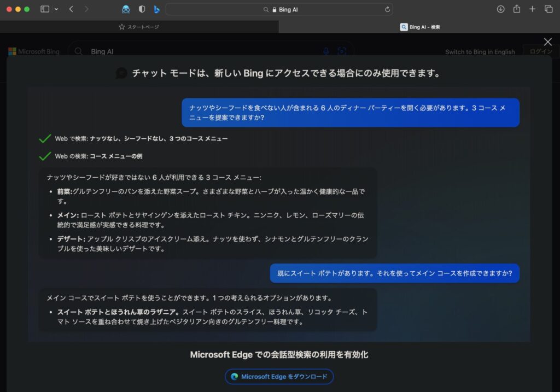Screen dimensions: 560x392
Task: Click the Bing AI search box
Action: pyautogui.click(x=211, y=51)
